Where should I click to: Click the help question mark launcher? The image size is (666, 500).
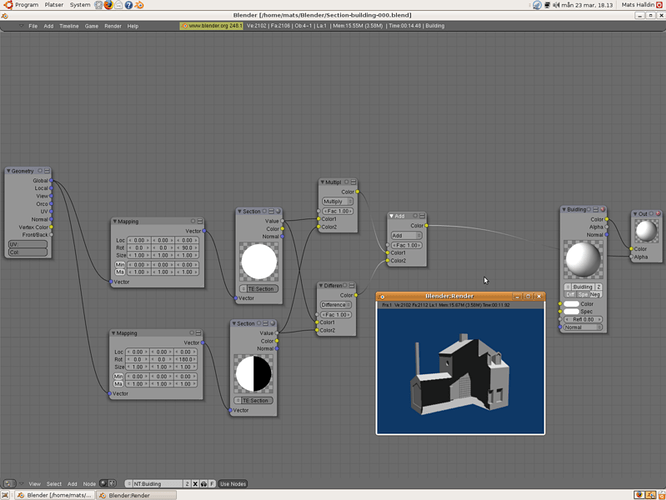tap(129, 5)
